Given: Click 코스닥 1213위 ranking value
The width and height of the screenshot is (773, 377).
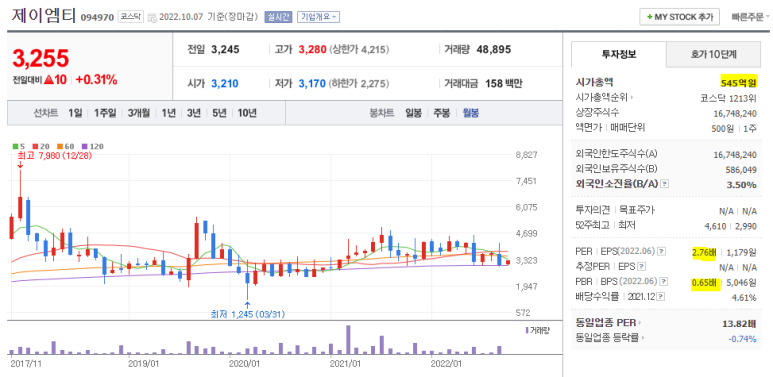Looking at the screenshot, I should tap(728, 98).
